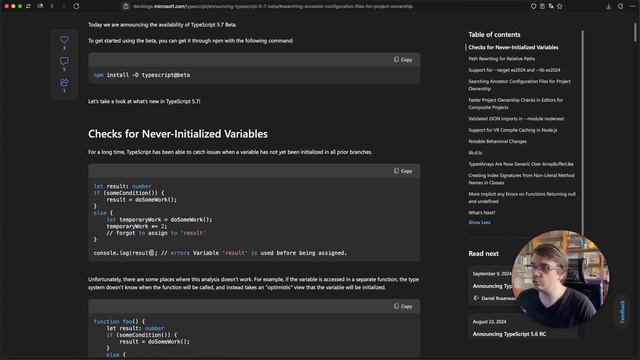
Task: Click the heart like icon beside article
Action: click(x=64, y=40)
